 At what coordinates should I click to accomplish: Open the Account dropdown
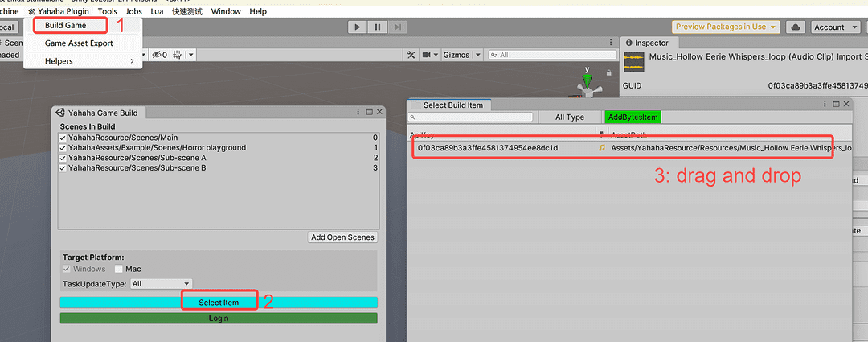[x=834, y=27]
